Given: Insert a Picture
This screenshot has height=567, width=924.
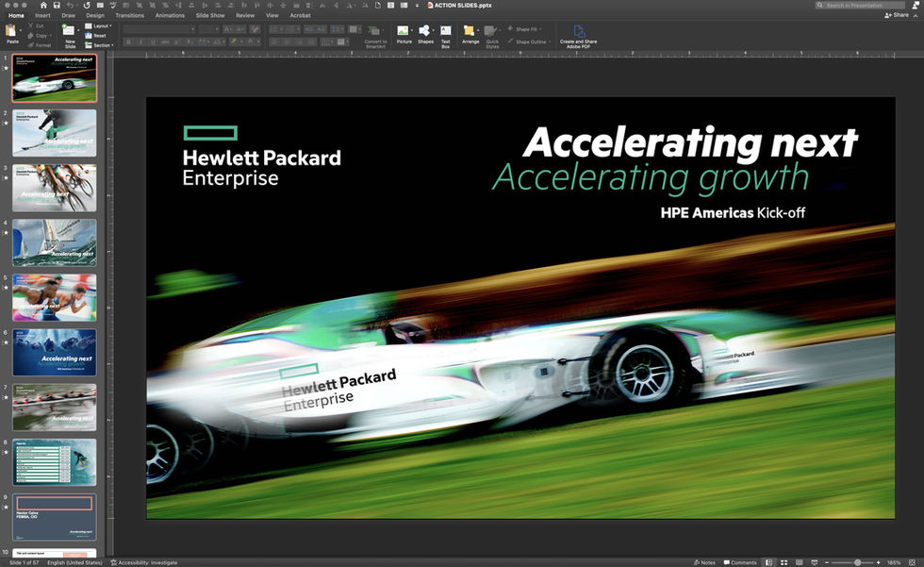Looking at the screenshot, I should click(404, 34).
